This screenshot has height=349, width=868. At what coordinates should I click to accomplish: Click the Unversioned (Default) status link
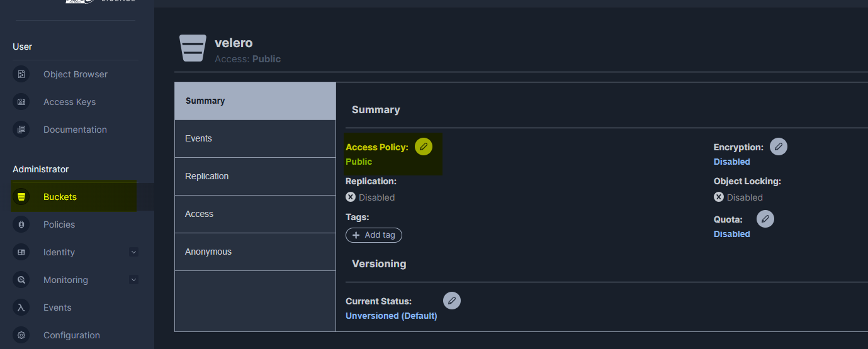pos(392,316)
